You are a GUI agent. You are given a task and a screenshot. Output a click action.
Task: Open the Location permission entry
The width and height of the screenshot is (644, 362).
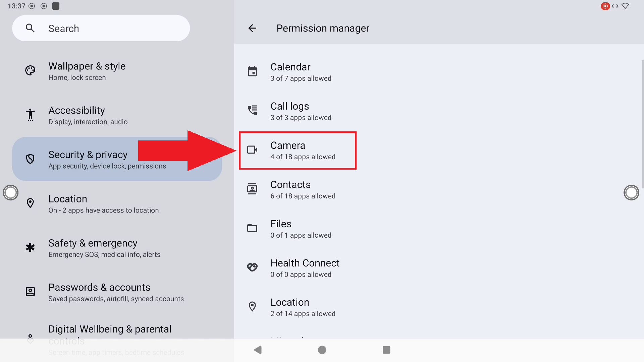tap(303, 307)
